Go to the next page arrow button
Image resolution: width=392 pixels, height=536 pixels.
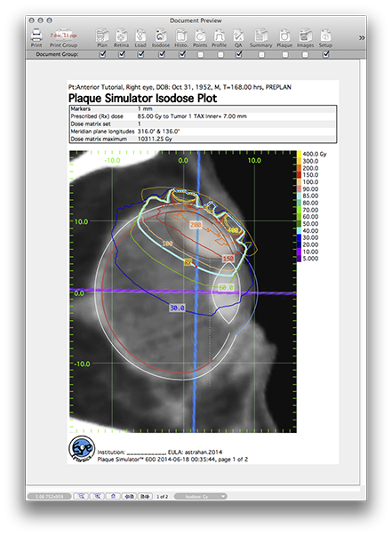pyautogui.click(x=145, y=496)
